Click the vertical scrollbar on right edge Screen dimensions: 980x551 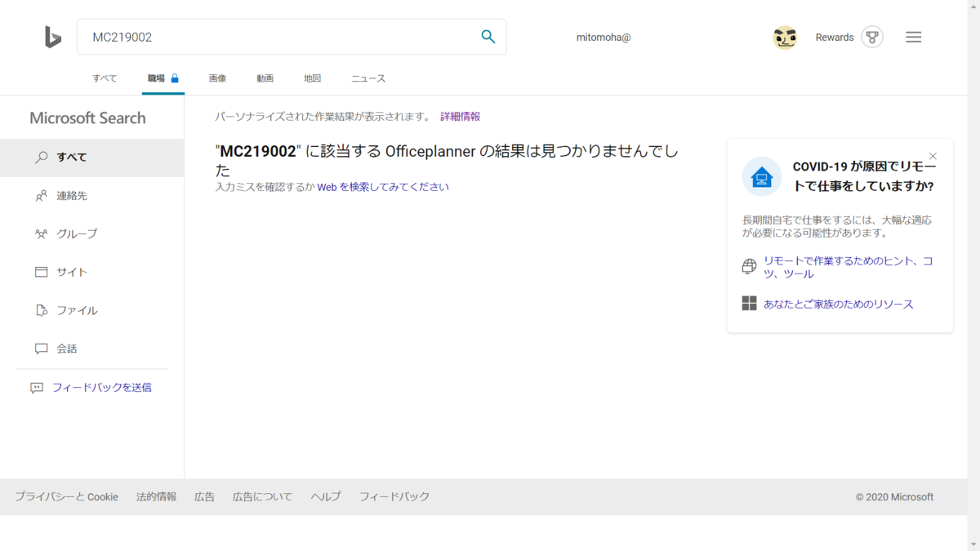point(973,275)
